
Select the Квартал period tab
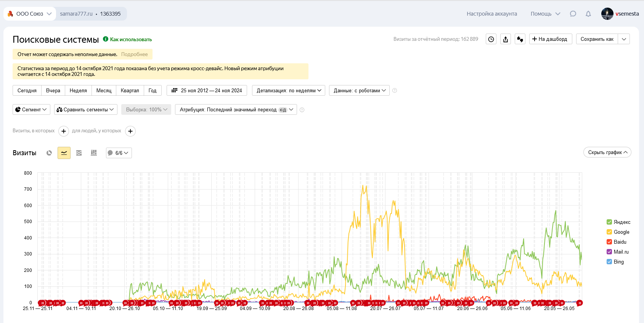tap(130, 90)
